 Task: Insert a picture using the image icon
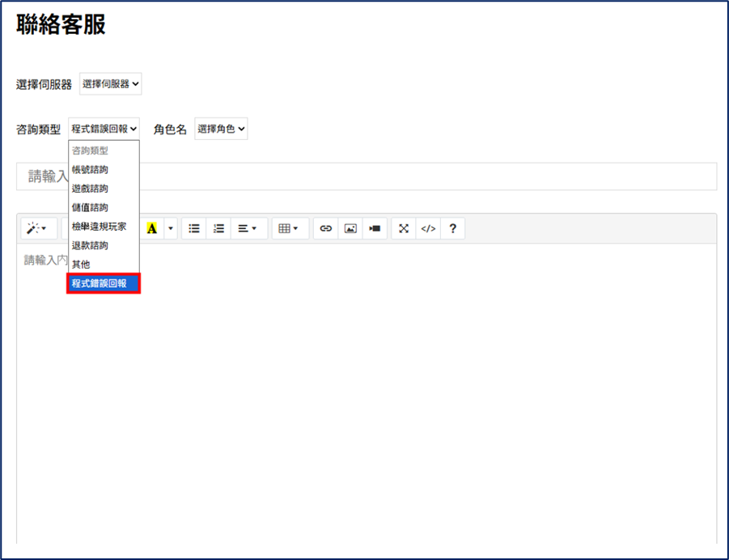tap(350, 228)
